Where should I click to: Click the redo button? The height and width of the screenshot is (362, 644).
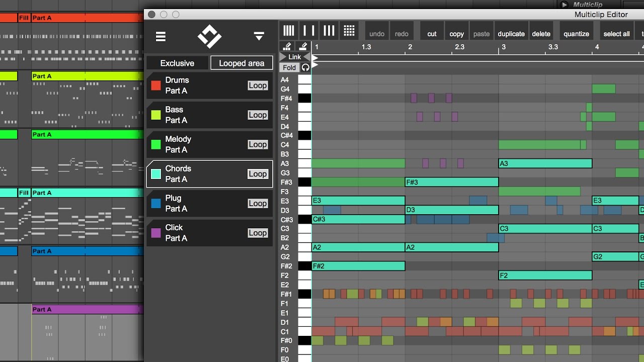click(x=401, y=31)
